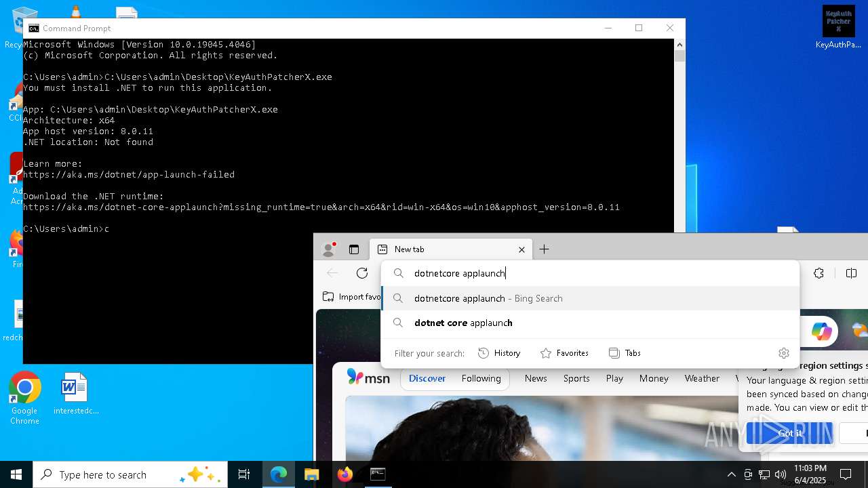This screenshot has height=488, width=868.
Task: Maximize the Command Prompt window
Action: pyautogui.click(x=639, y=28)
